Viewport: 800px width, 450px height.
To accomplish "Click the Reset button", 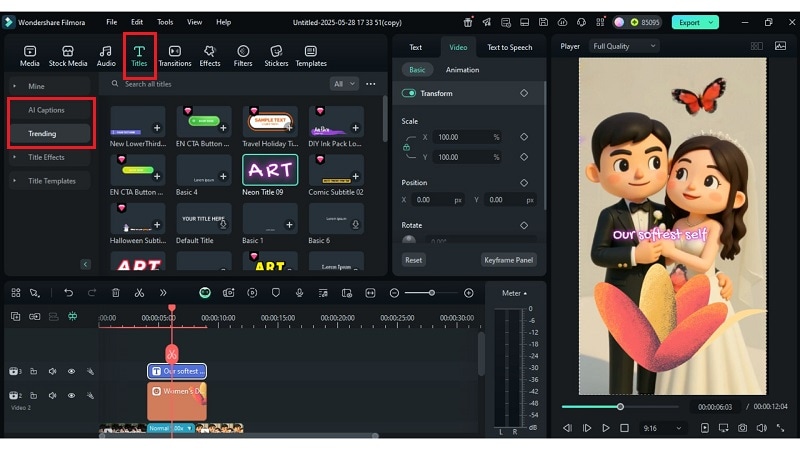I will pos(413,260).
